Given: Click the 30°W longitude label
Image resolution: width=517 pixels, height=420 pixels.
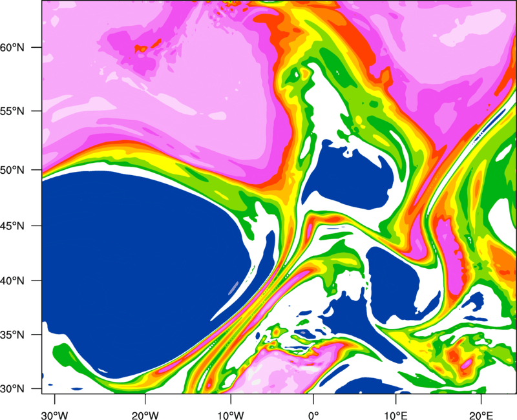Looking at the screenshot, I should (54, 415).
